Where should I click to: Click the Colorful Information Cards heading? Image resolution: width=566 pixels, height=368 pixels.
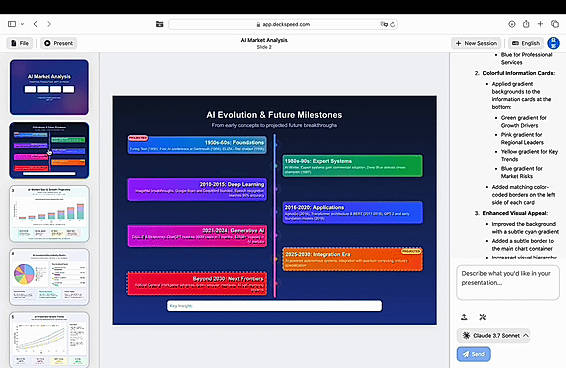coord(519,73)
